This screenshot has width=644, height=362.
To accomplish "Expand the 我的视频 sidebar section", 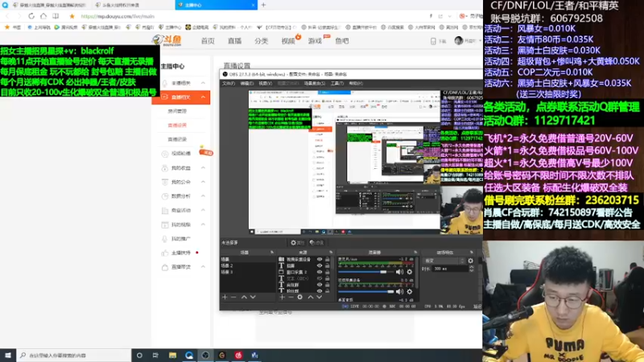I will tap(203, 224).
